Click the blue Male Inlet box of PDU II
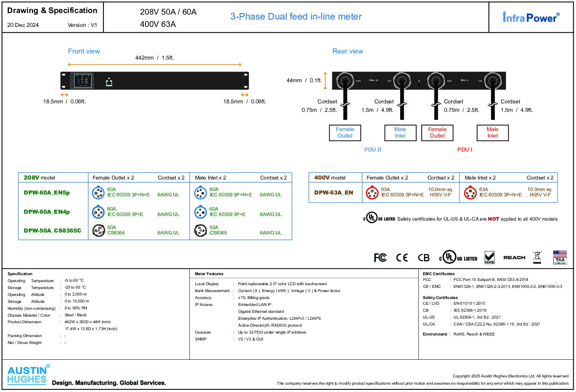The height and width of the screenshot is (392, 576). click(x=400, y=133)
